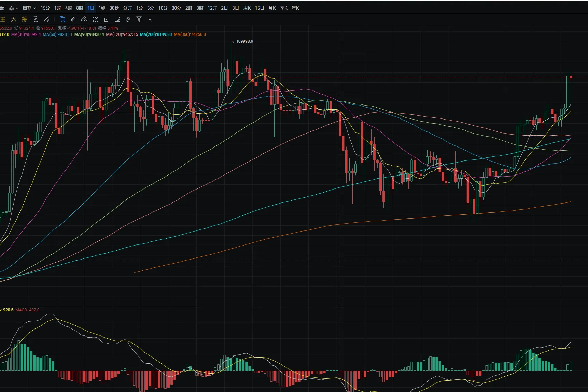Select the pencil draw tool
This screenshot has width=588, height=392.
[84, 19]
